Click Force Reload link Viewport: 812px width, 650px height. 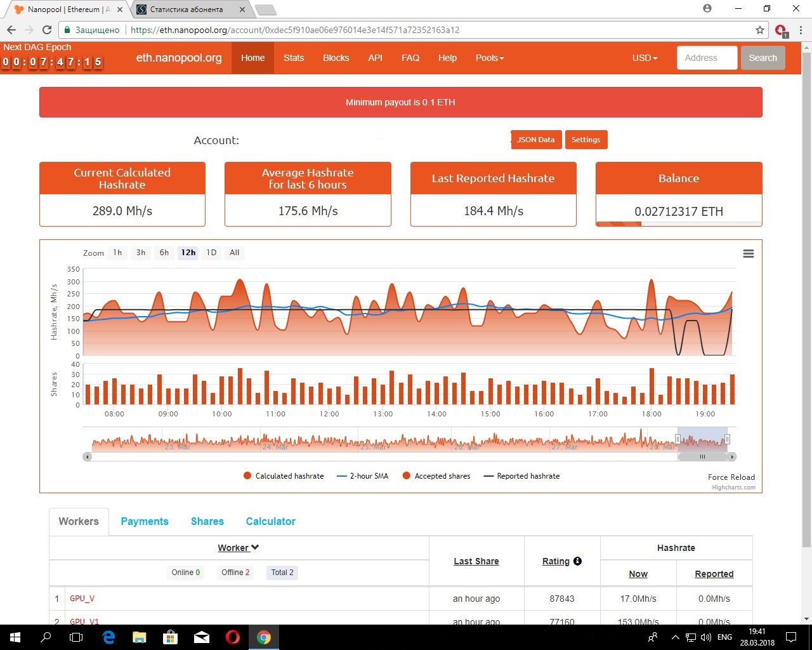pos(731,477)
